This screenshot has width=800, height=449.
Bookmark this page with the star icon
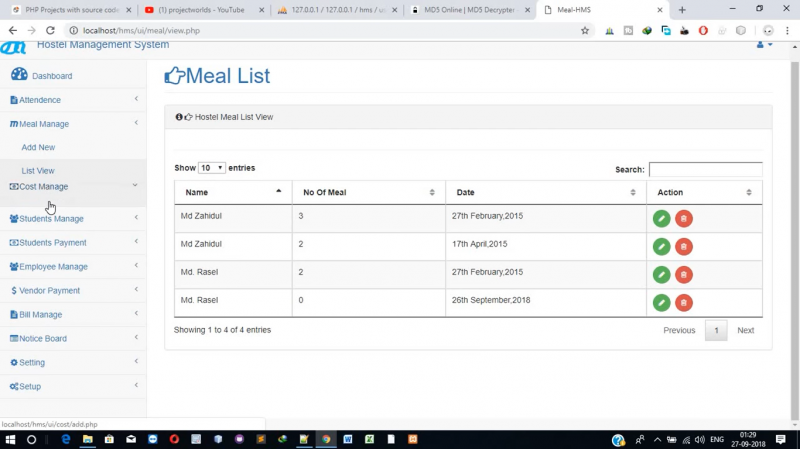(585, 31)
